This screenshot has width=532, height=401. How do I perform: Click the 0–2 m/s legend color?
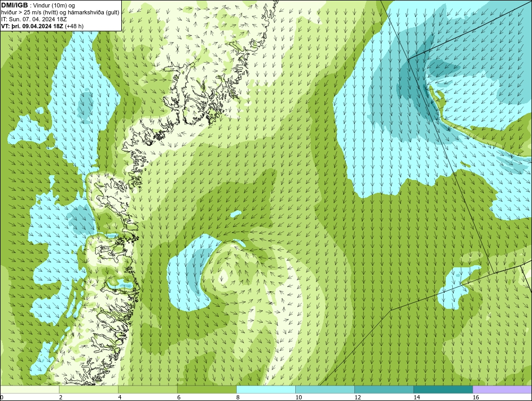[x=30, y=389]
